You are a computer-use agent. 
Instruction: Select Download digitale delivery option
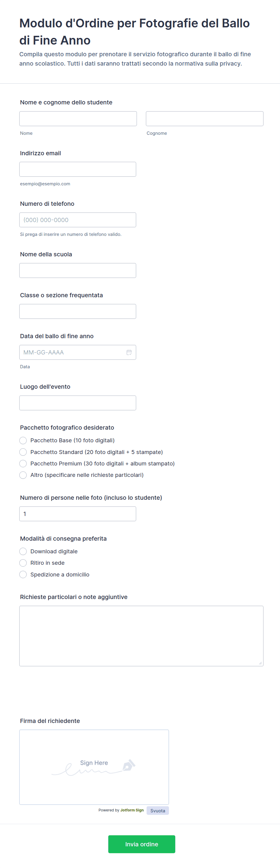click(x=23, y=551)
